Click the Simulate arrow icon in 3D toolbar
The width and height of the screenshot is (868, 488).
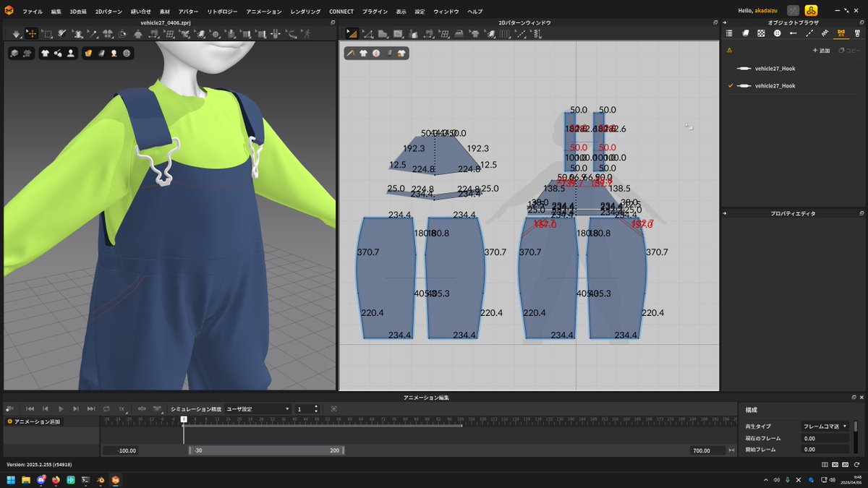16,34
